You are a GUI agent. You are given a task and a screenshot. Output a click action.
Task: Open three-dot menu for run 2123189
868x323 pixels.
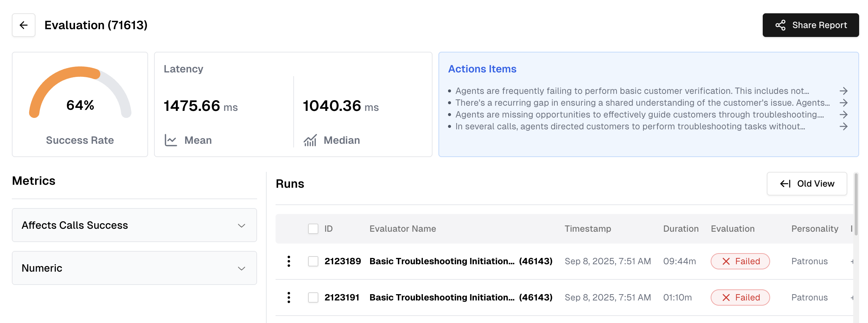click(289, 261)
